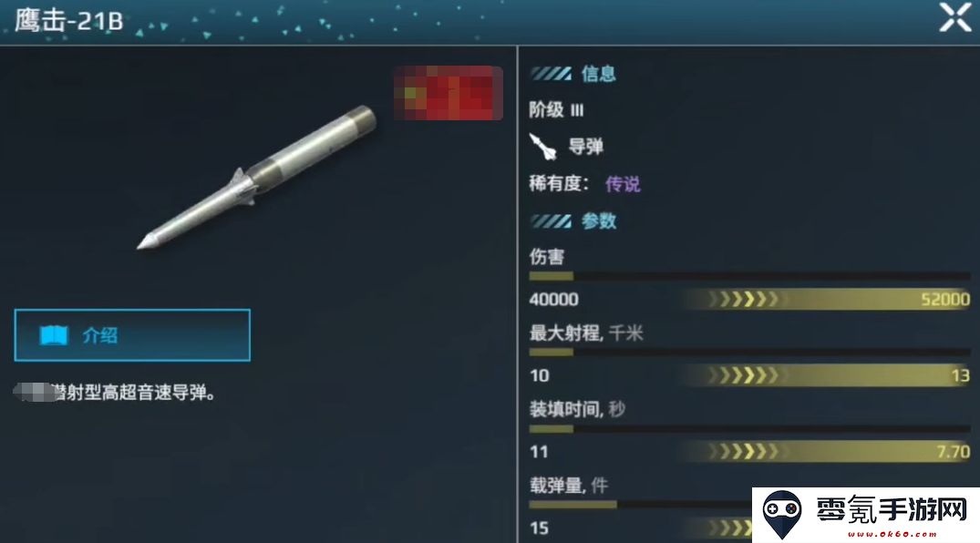The image size is (980, 543).
Task: Click the 伤害 damage progress bar
Action: tap(749, 275)
